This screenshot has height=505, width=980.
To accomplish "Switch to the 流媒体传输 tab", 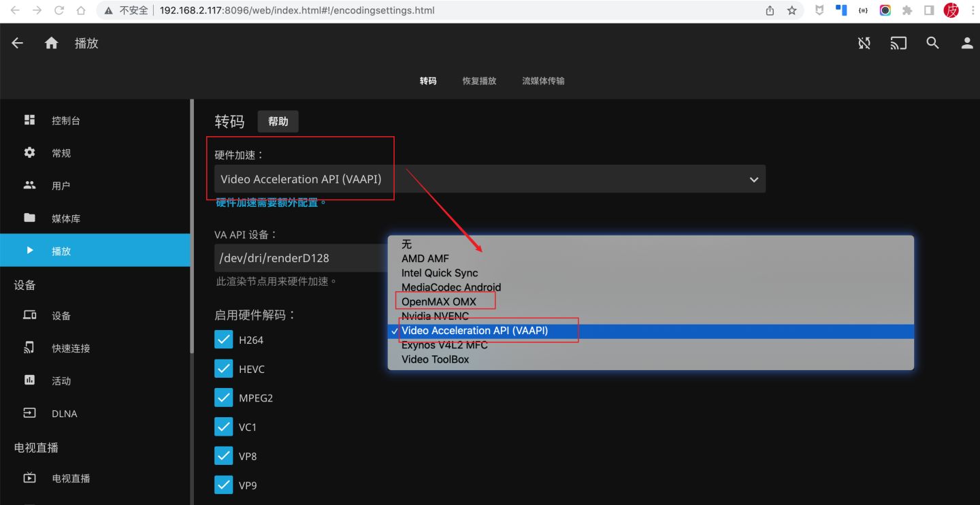I will [542, 80].
